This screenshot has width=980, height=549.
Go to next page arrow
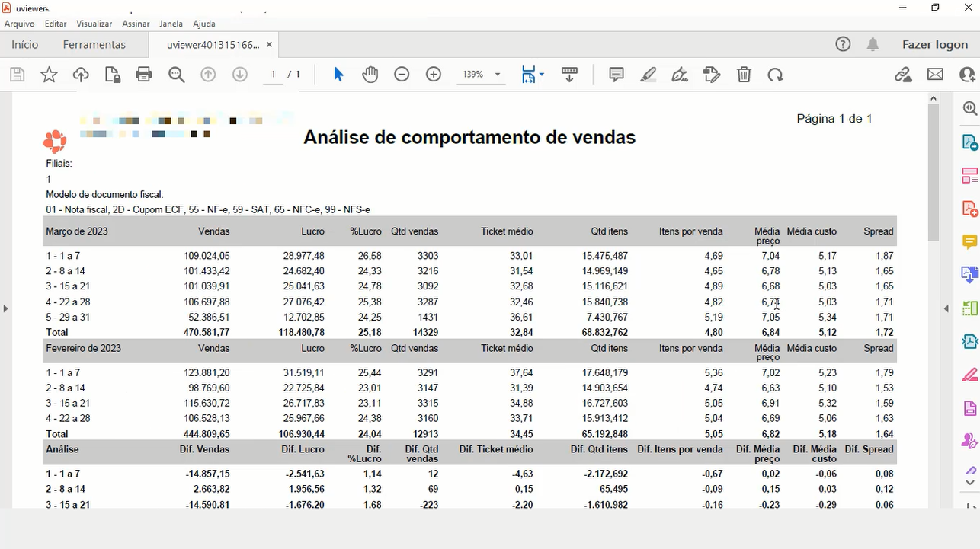[240, 75]
